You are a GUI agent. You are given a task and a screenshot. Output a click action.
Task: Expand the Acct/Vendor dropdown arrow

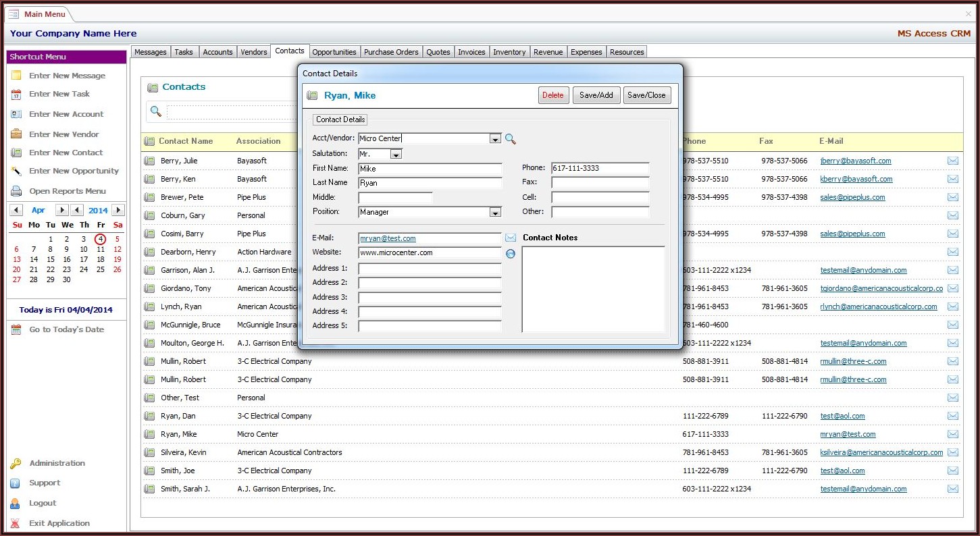coord(495,139)
